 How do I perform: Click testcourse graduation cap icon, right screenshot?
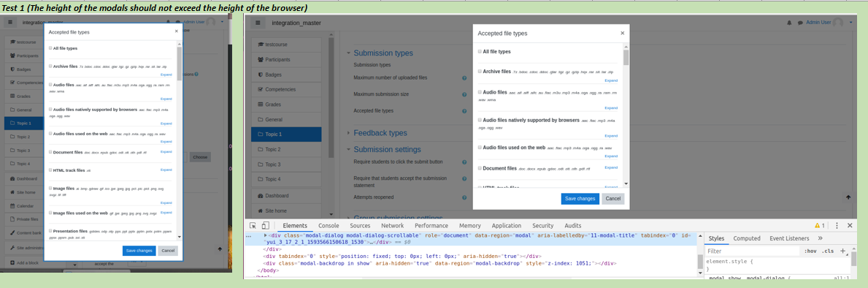[261, 44]
